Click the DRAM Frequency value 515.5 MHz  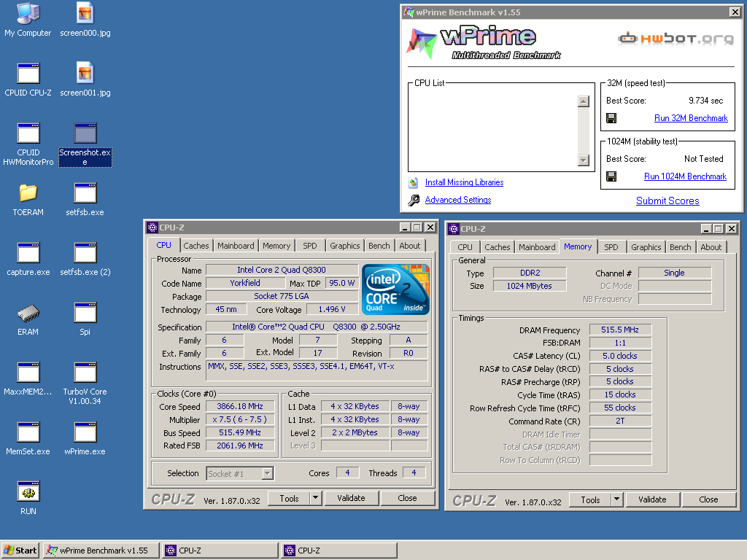pos(620,330)
